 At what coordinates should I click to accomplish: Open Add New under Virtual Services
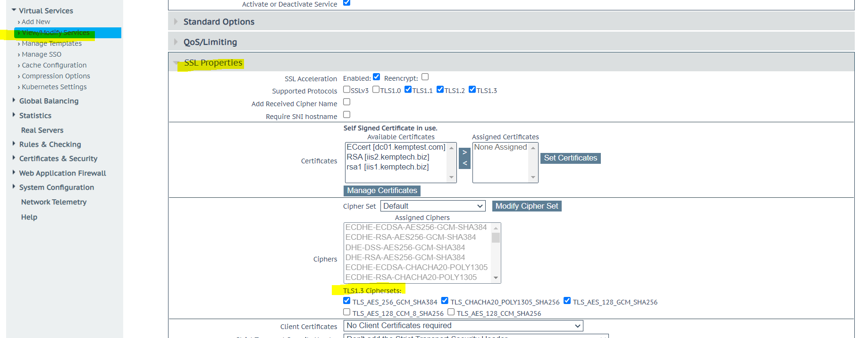click(x=35, y=22)
